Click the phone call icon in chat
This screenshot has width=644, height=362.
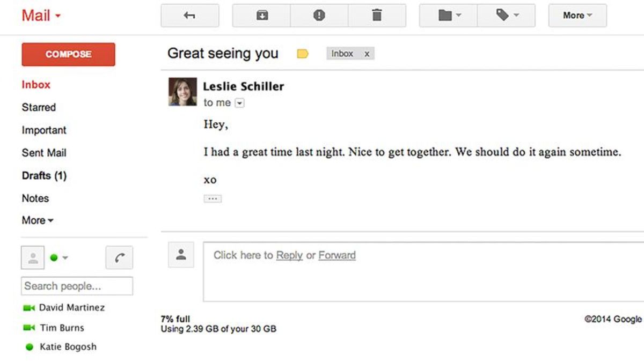click(x=119, y=258)
